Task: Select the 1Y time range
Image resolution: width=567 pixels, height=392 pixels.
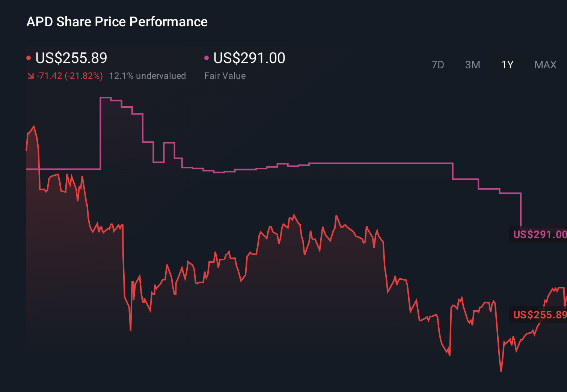Action: point(507,65)
